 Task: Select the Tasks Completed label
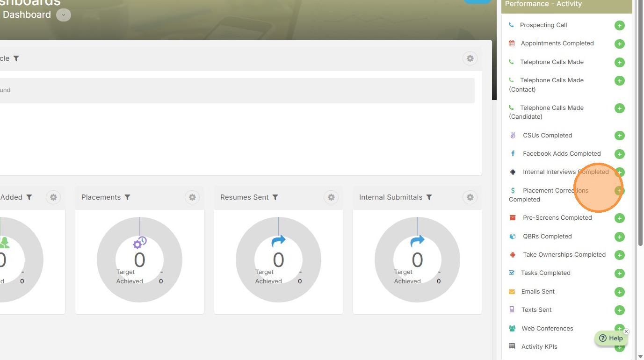(546, 273)
